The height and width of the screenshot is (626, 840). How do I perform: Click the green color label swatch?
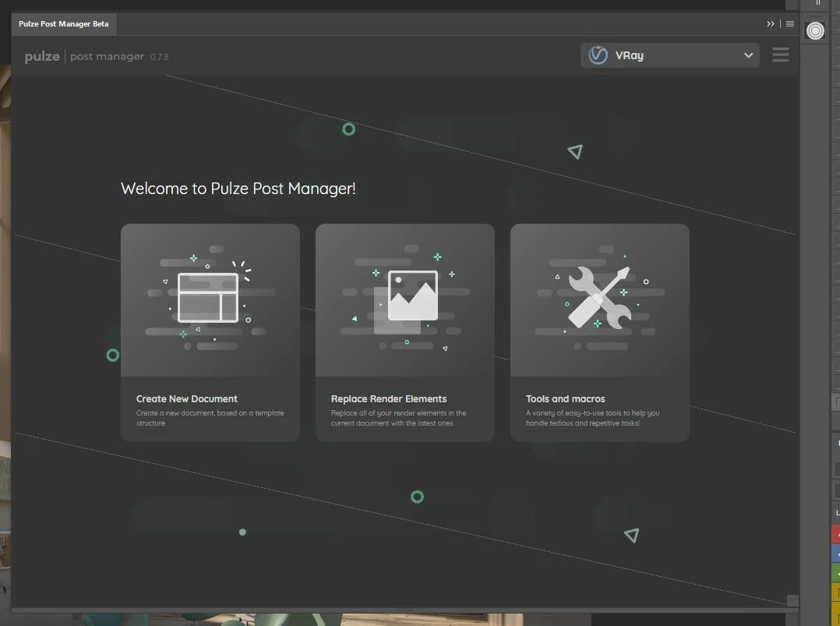point(835,572)
